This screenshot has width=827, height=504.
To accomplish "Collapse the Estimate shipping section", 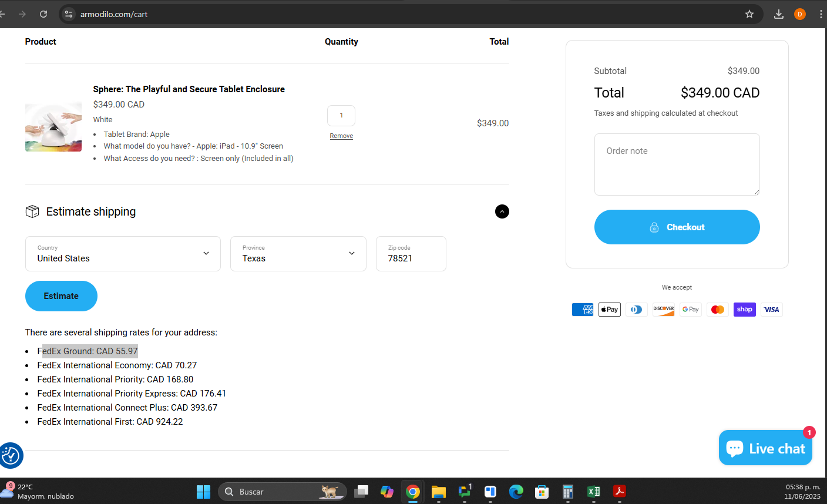I will (x=502, y=211).
